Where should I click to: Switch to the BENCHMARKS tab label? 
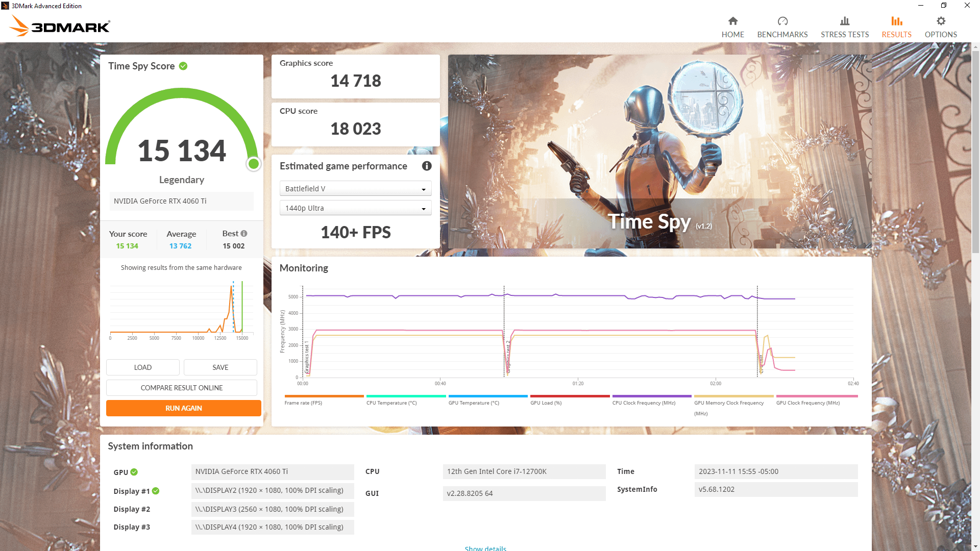point(782,35)
